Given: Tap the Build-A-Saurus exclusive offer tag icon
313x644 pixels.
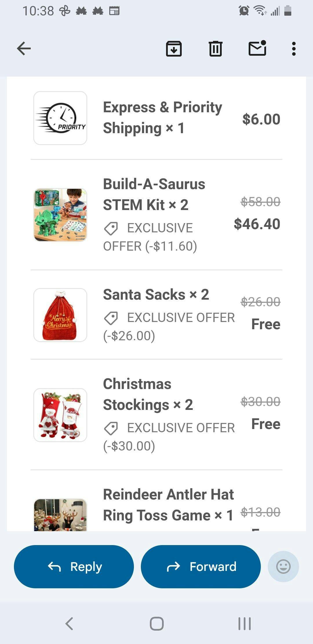Looking at the screenshot, I should [111, 228].
